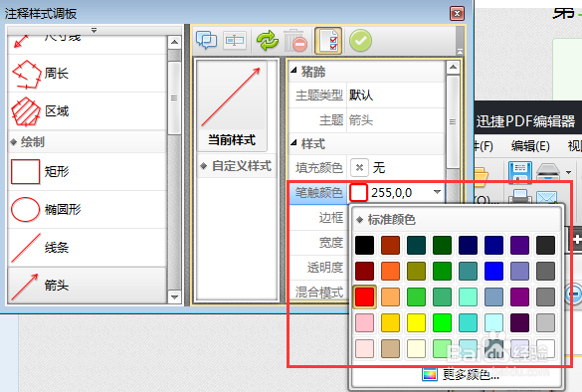
Task: Click the printer icon in PDF editor toolbar
Action: pos(519,196)
